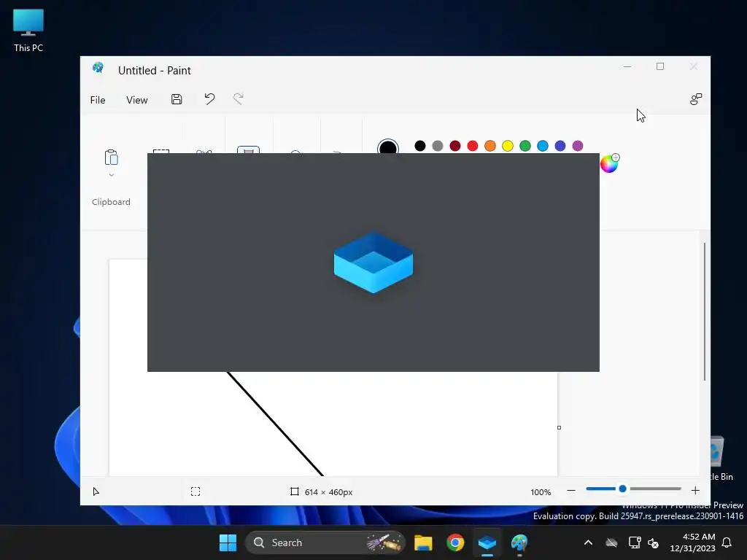Open File Explorer from the taskbar
747x560 pixels.
pyautogui.click(x=423, y=542)
